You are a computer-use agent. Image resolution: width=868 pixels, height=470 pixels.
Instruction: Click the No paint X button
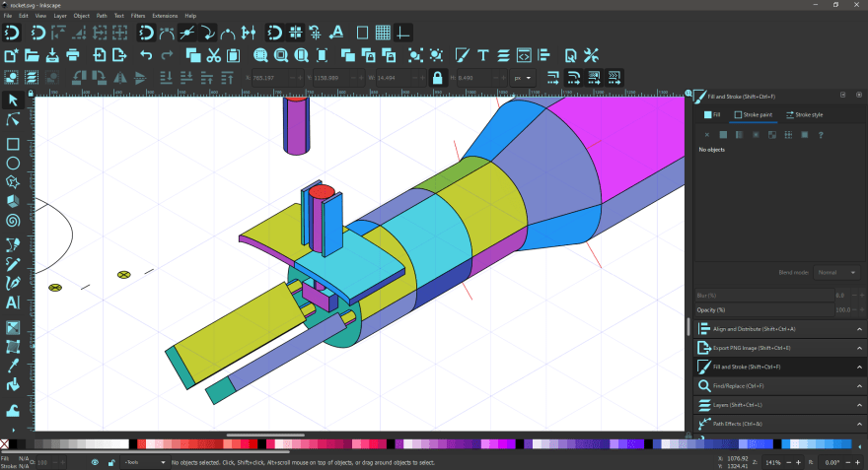[707, 135]
